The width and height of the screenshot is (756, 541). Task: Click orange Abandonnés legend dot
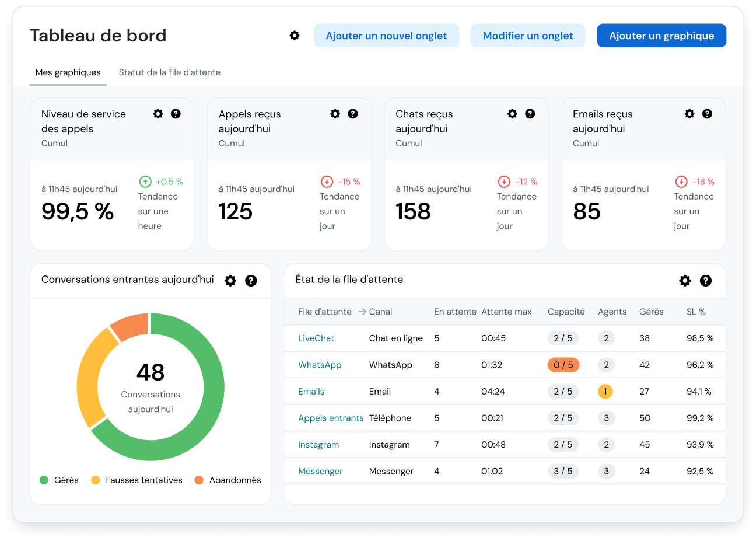pos(199,480)
